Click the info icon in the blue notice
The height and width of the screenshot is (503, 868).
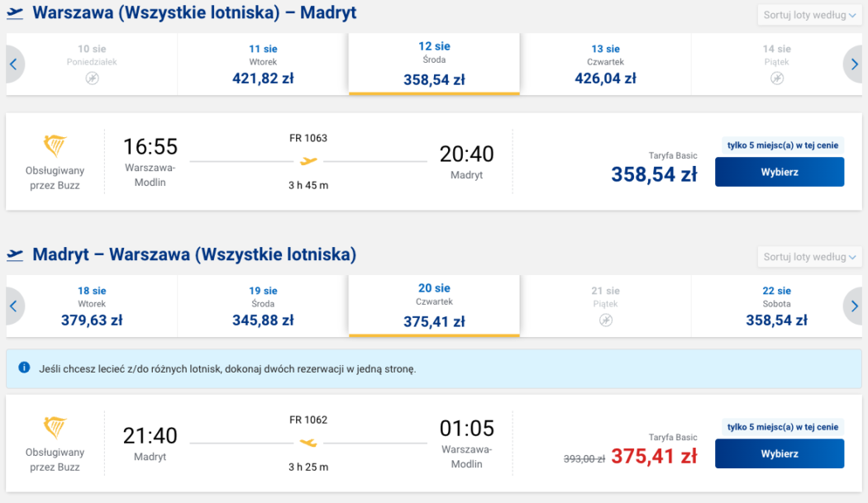point(24,368)
